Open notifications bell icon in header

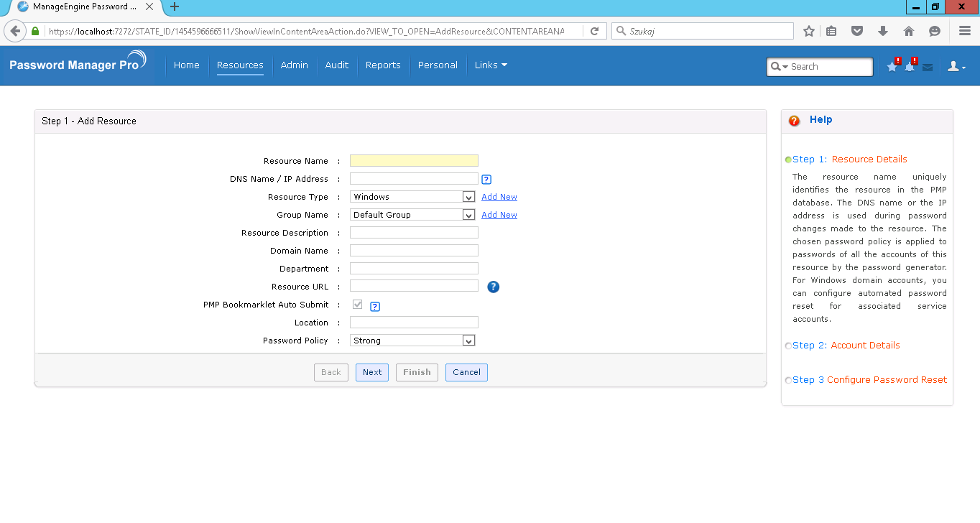tap(910, 66)
